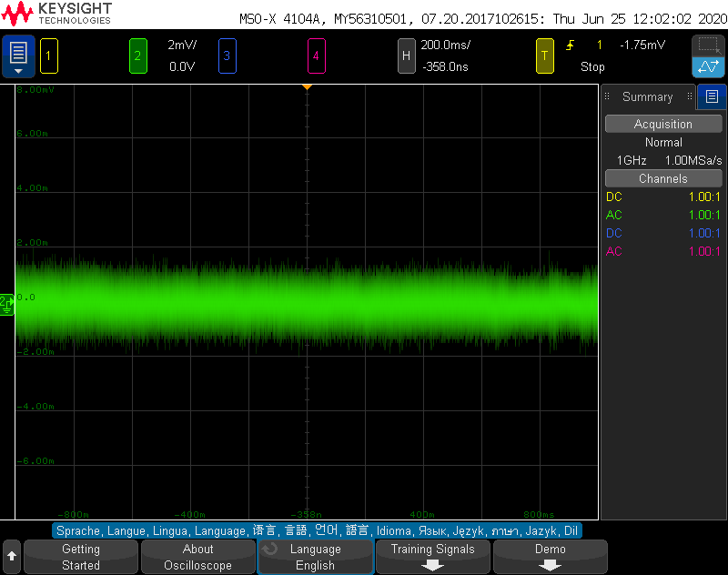Click the 1GHz bandwidth value
Screen dimensions: 728x575
[632, 160]
